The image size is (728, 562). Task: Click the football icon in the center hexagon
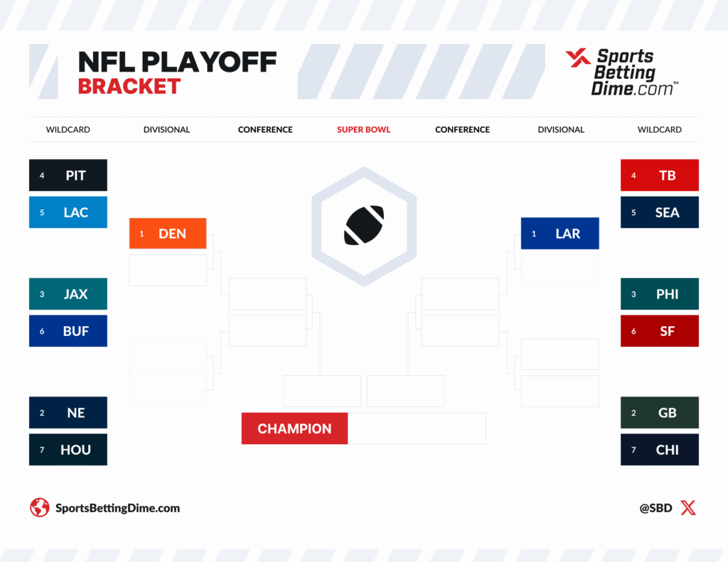364,225
